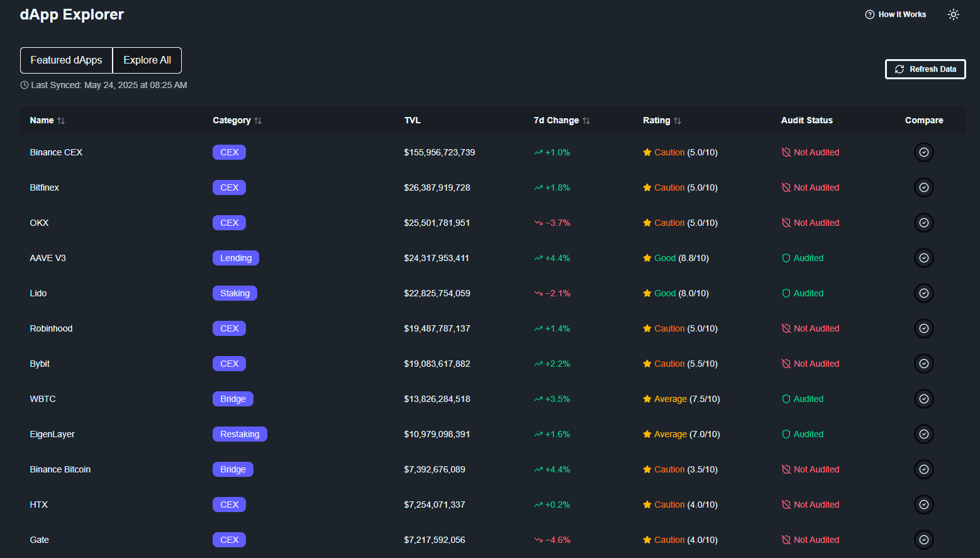Sort the table by 7d Change column

[562, 120]
